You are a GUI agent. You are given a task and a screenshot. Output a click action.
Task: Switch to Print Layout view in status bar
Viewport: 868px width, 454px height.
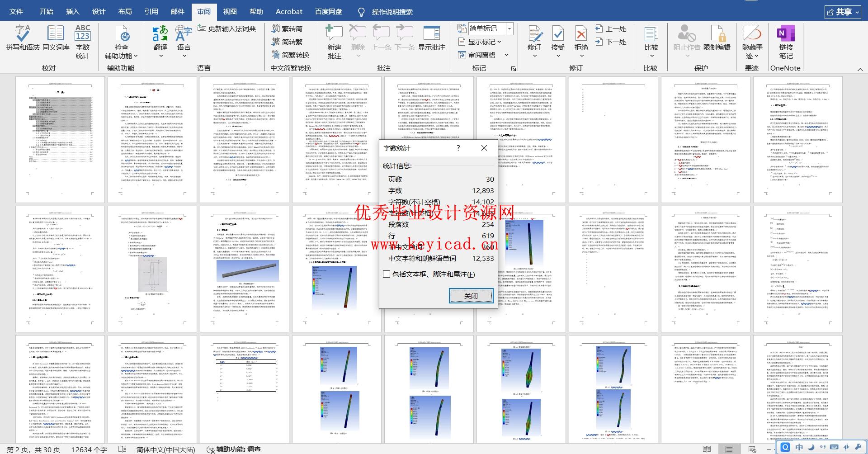coord(729,449)
